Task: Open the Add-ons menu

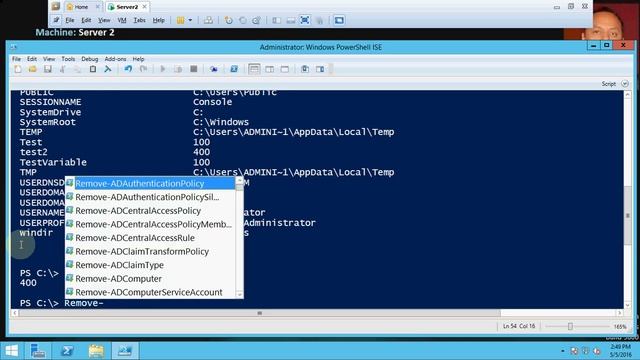Action: point(115,59)
